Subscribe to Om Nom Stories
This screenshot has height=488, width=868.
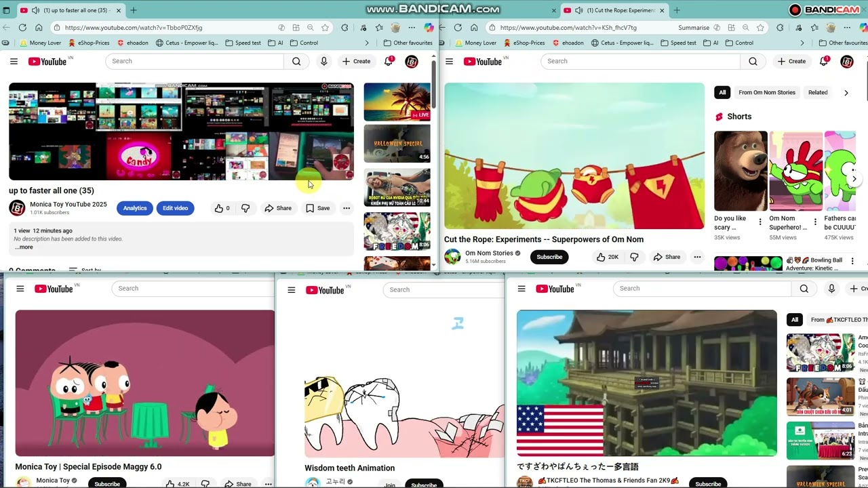[x=549, y=257]
